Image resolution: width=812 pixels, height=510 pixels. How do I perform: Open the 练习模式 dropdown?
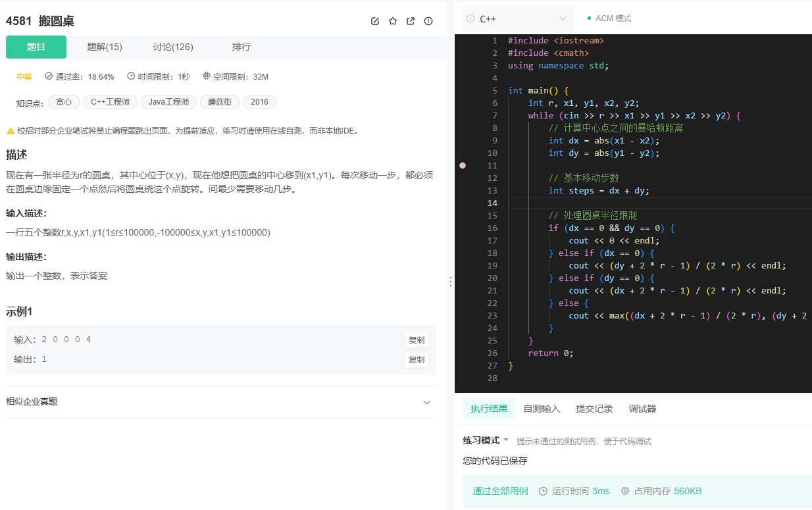point(485,441)
